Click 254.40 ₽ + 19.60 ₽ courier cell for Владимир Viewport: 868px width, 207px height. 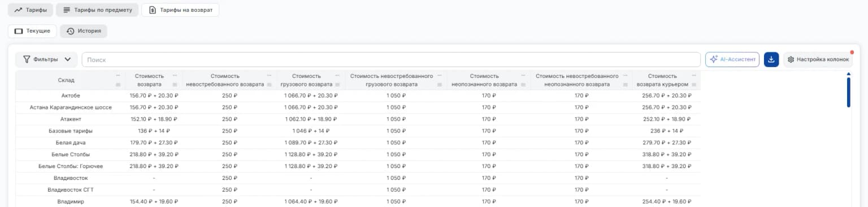[667, 201]
